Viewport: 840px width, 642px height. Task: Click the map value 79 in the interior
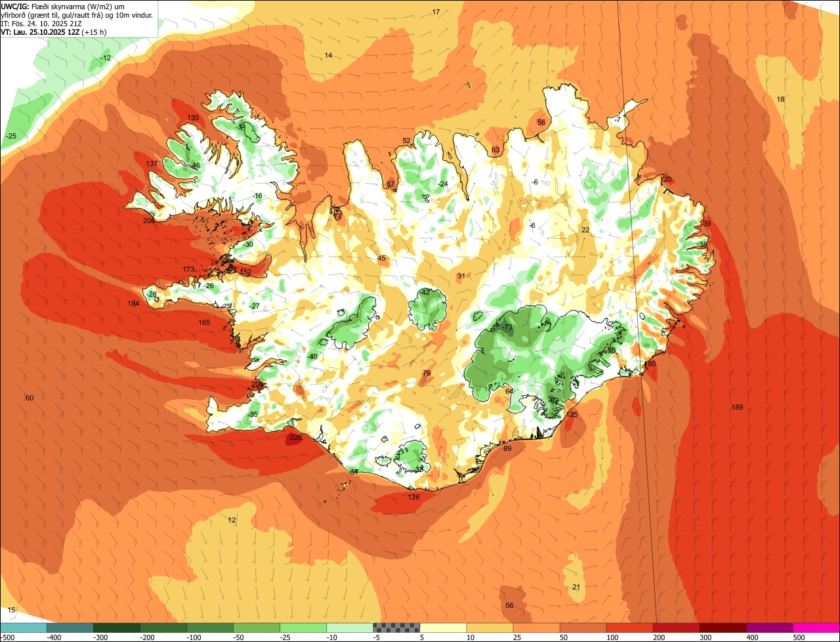click(x=427, y=373)
